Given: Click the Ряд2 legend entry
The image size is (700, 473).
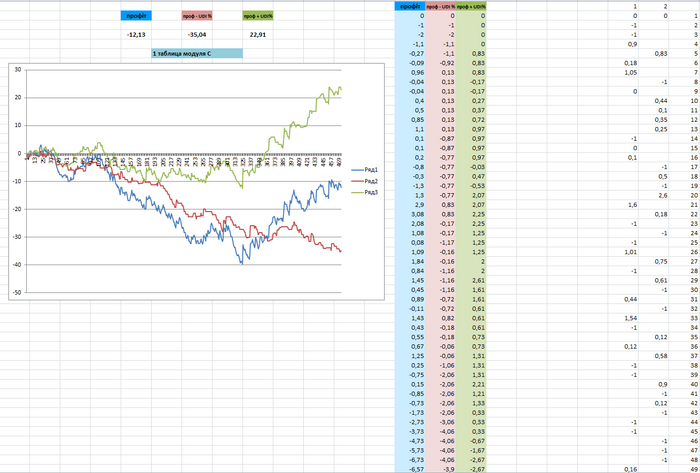Looking at the screenshot, I should point(365,181).
